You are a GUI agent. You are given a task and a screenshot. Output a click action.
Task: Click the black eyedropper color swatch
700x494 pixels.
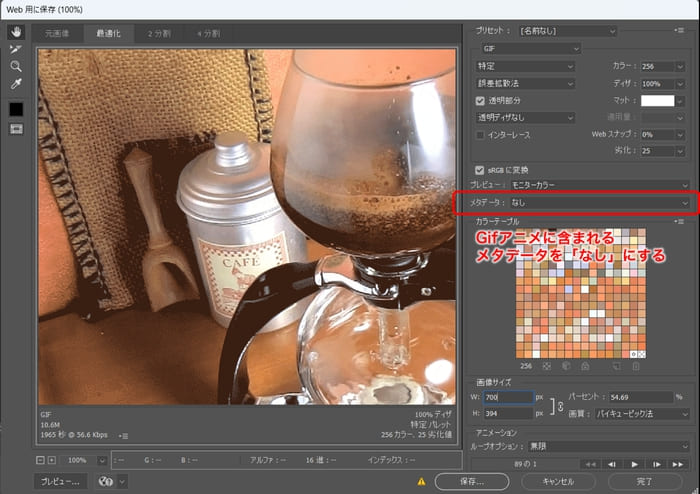pos(16,108)
